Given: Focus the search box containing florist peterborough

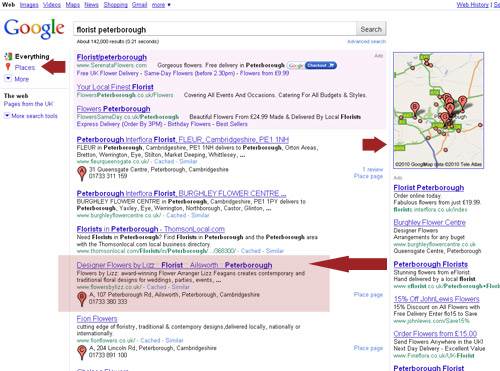Looking at the screenshot, I should point(215,29).
